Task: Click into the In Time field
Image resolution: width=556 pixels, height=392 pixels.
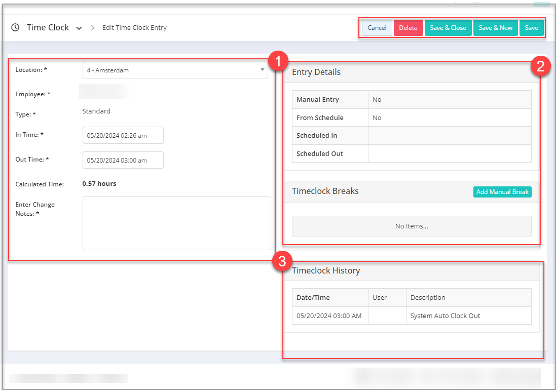Action: (123, 135)
